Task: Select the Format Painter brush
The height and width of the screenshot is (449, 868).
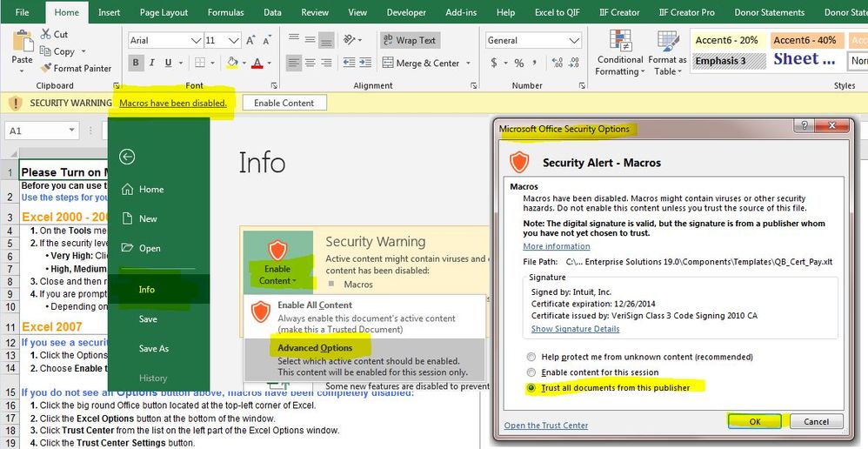Action: coord(46,68)
